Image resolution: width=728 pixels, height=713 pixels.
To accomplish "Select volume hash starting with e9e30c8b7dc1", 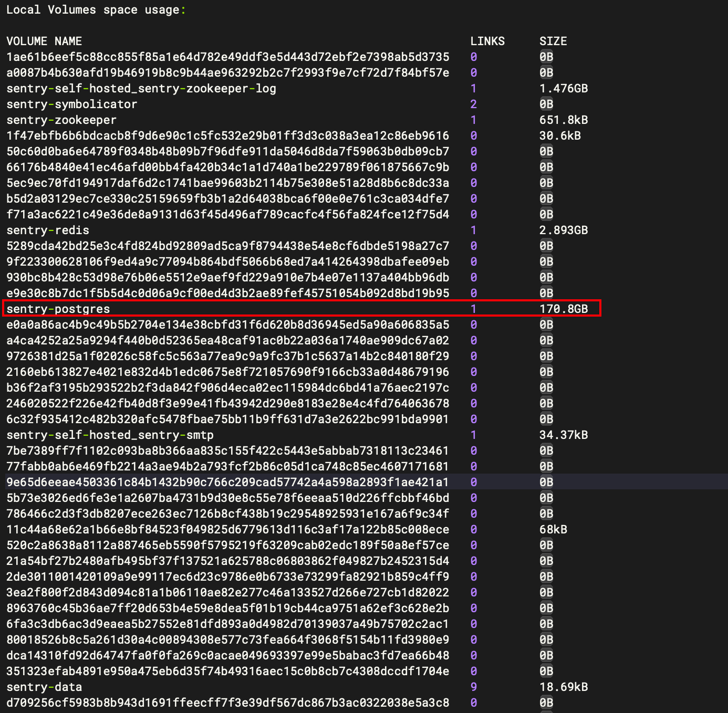I will (228, 293).
